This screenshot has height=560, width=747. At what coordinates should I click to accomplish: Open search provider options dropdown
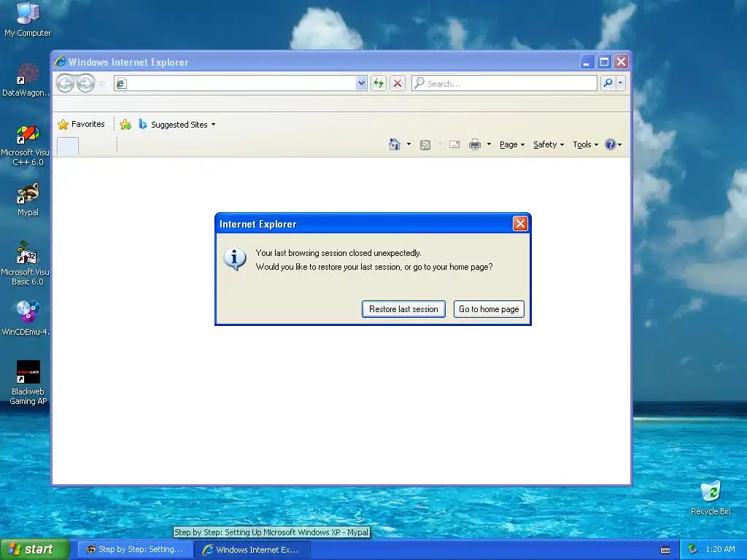click(x=620, y=83)
